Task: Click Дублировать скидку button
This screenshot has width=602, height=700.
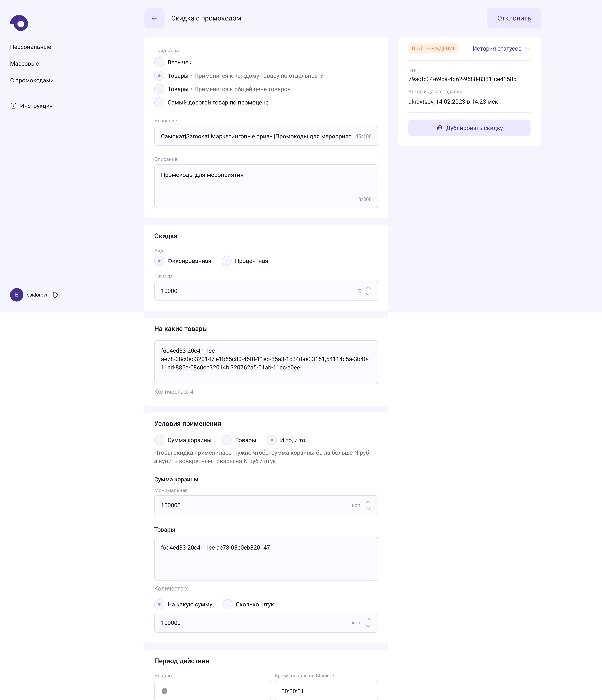Action: point(469,128)
